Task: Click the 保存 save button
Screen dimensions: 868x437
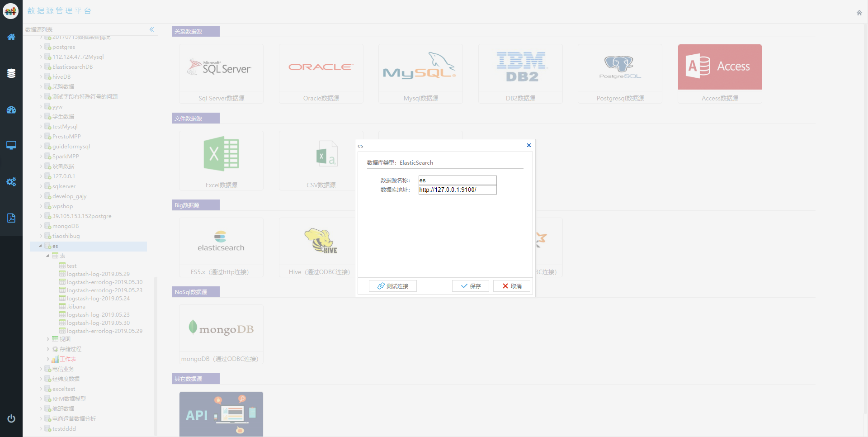Action: click(x=471, y=286)
